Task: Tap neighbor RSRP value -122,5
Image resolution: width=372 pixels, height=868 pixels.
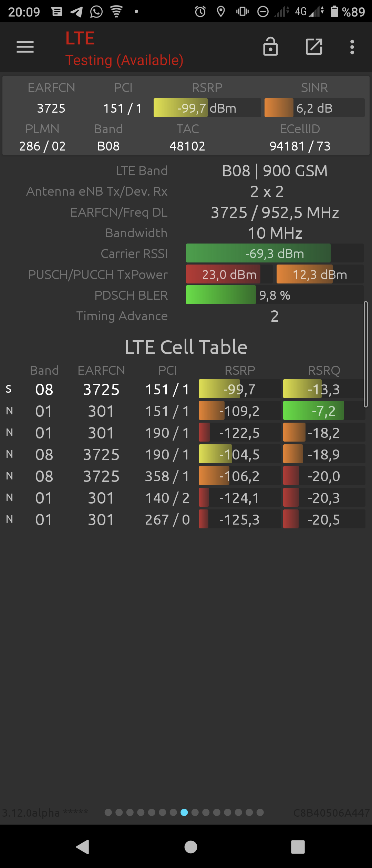Action: 239,433
